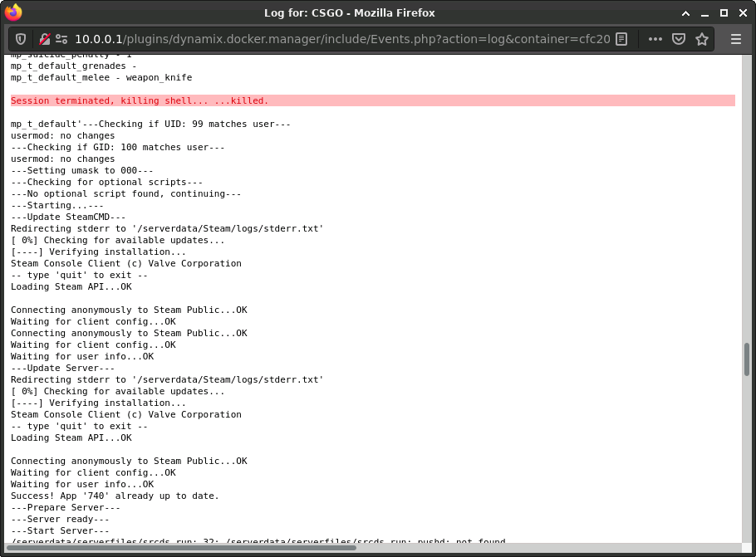Click the 'Checking if GID: 100 matches user' line

(118, 147)
